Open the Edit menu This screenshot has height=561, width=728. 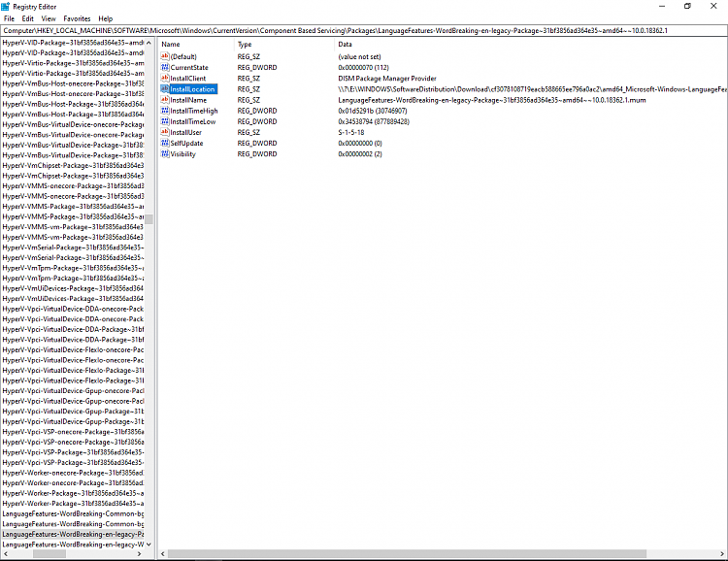coord(28,18)
